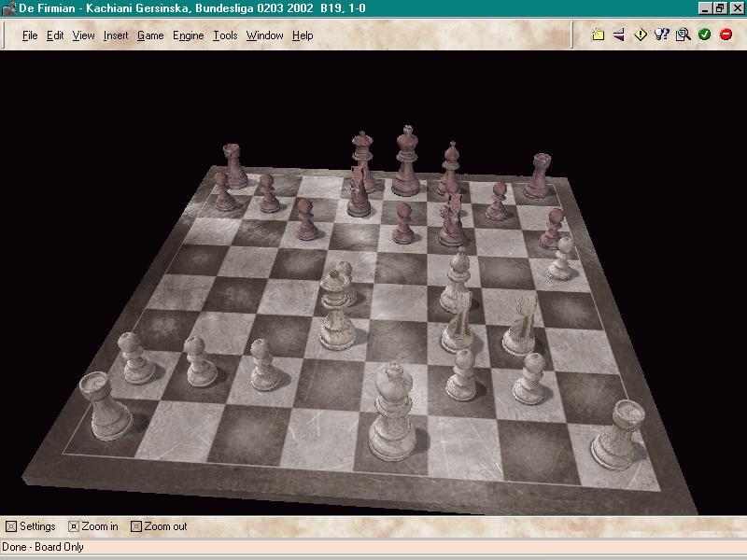Open the Insert menu
This screenshot has width=747, height=560.
pos(116,35)
